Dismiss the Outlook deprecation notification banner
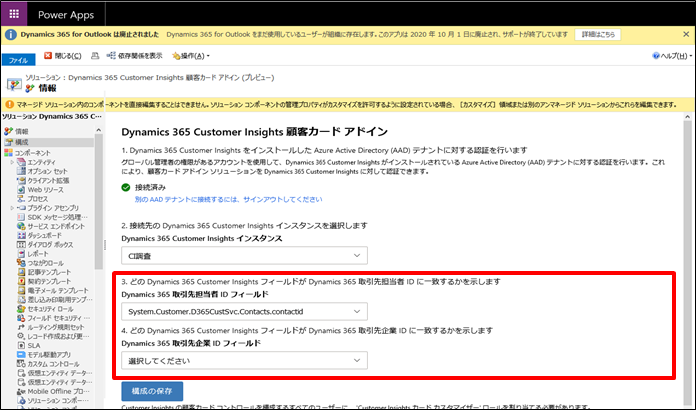This screenshot has height=418, width=700. pyautogui.click(x=686, y=34)
